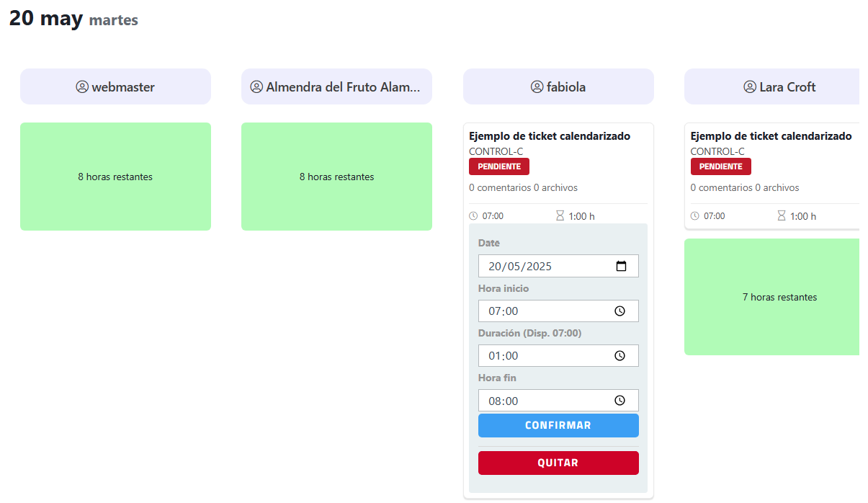
Task: Click user icon beside webmaster header
Action: click(82, 87)
